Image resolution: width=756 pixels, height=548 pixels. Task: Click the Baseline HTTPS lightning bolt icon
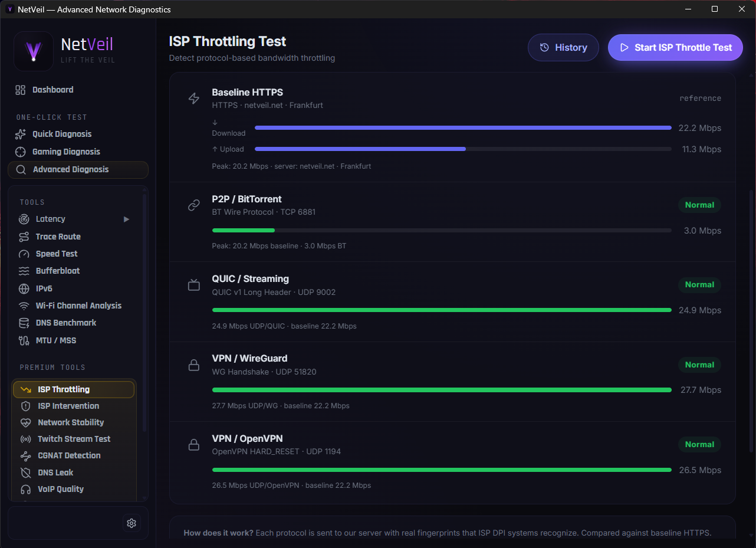pos(194,99)
